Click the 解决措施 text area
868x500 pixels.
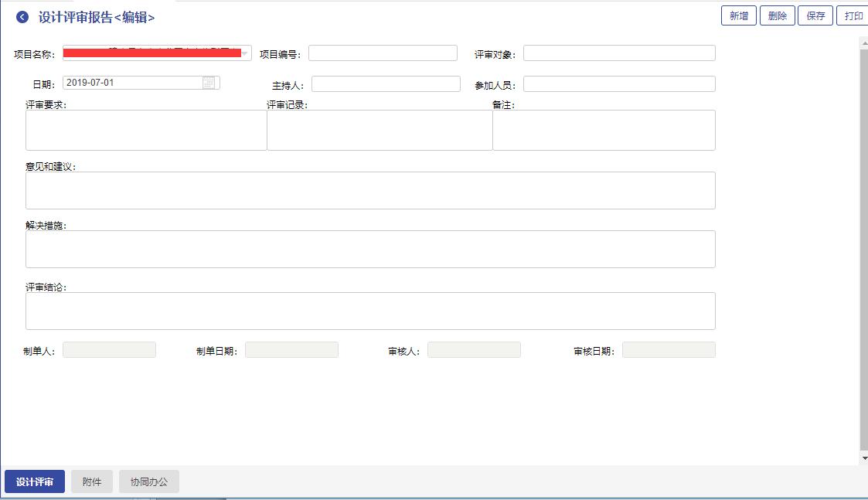(370, 249)
